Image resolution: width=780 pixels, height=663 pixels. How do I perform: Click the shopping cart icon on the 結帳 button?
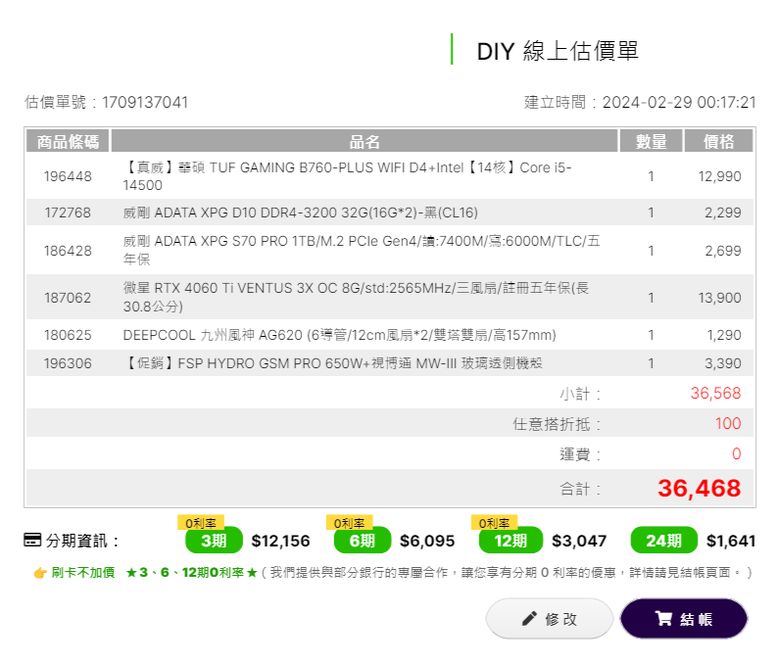[x=664, y=619]
